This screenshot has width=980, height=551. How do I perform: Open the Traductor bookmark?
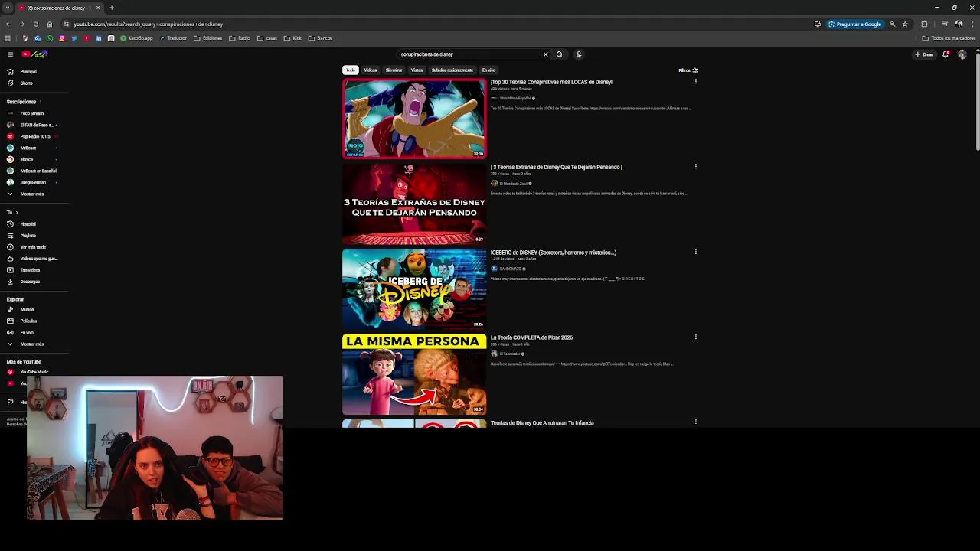[x=173, y=38]
